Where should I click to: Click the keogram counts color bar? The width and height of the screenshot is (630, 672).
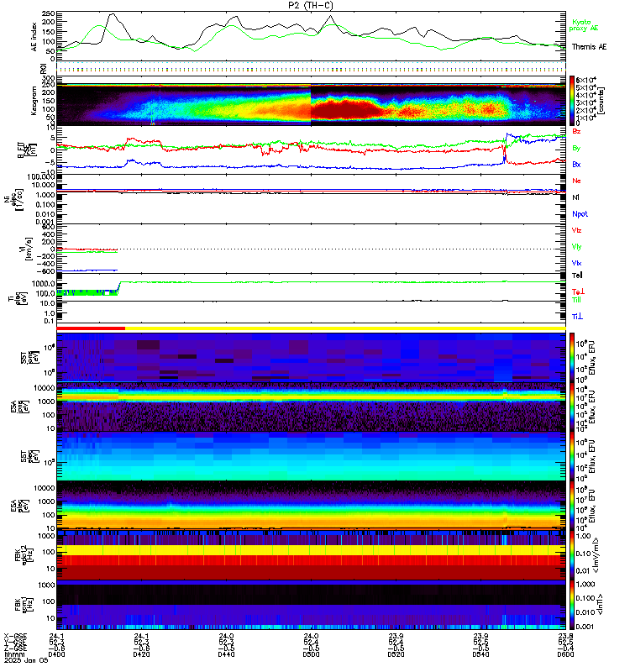point(572,101)
